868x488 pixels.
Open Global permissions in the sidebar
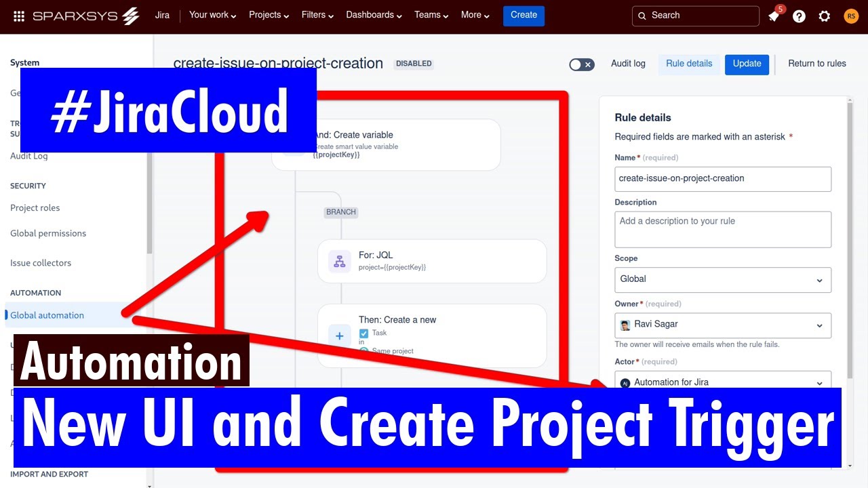[x=48, y=234]
